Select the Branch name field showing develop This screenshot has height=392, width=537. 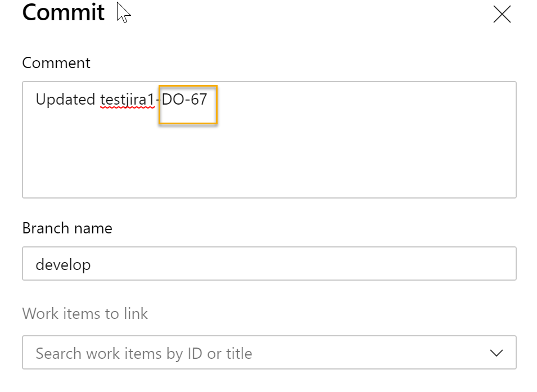(x=270, y=263)
